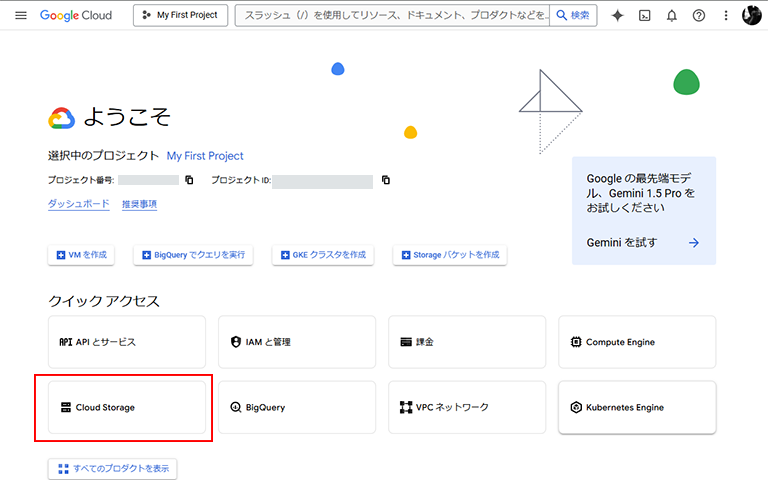Click the network icon beside VPC ネットワーク
Viewport: 768px width, 480px height.
406,408
